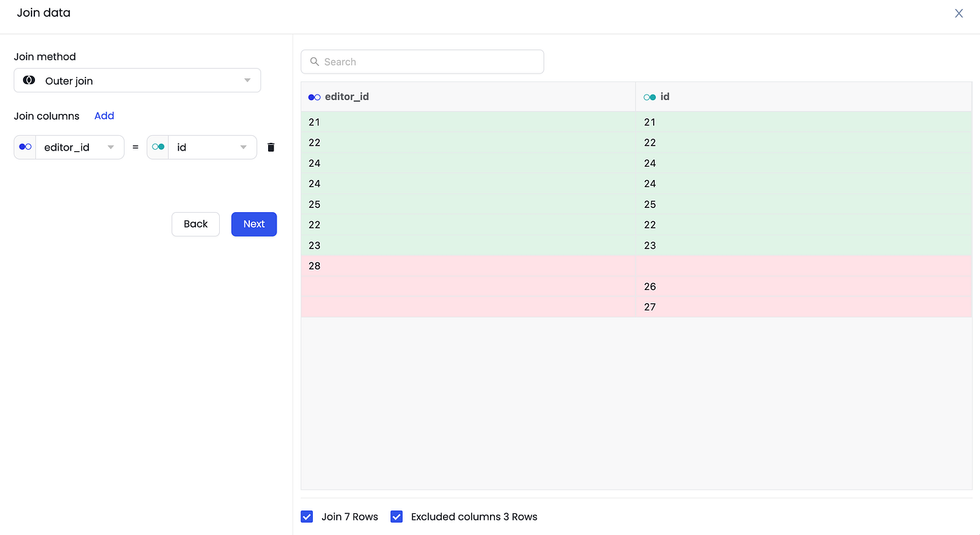Click the X icon to close Join data dialog
980x535 pixels.
(x=958, y=13)
